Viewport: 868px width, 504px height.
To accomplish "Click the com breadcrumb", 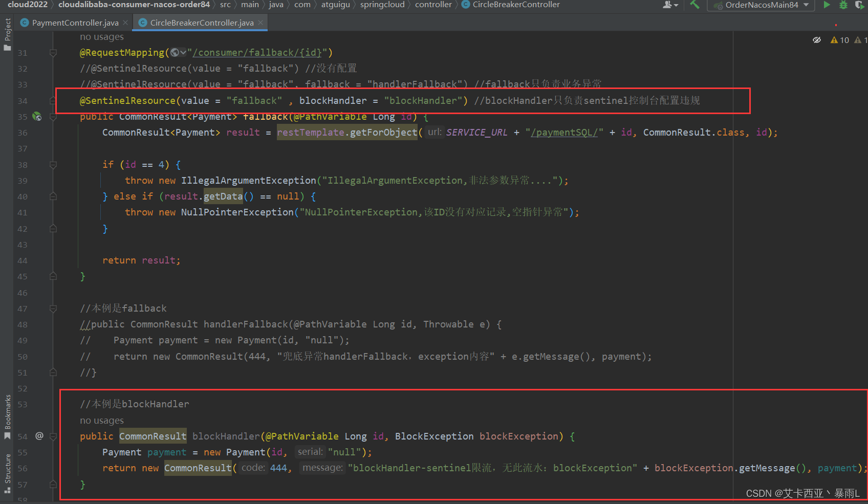I will [x=302, y=5].
